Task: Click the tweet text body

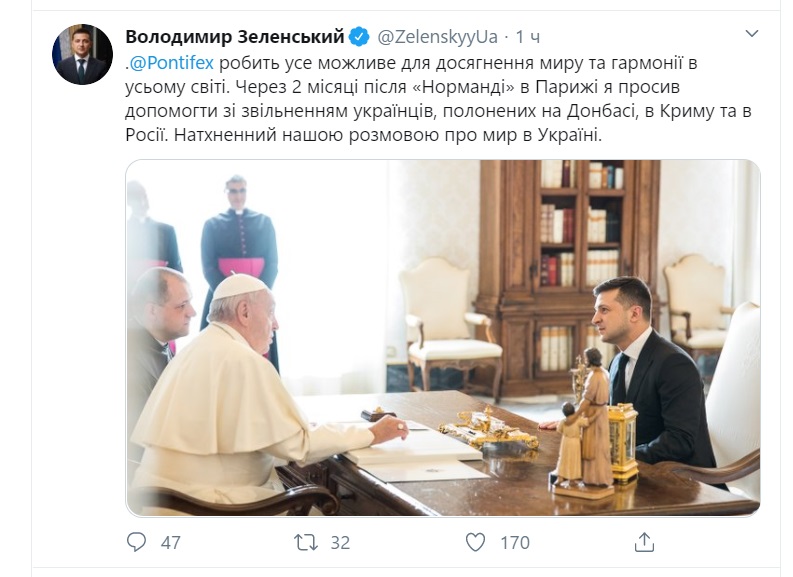Action: 438,99
